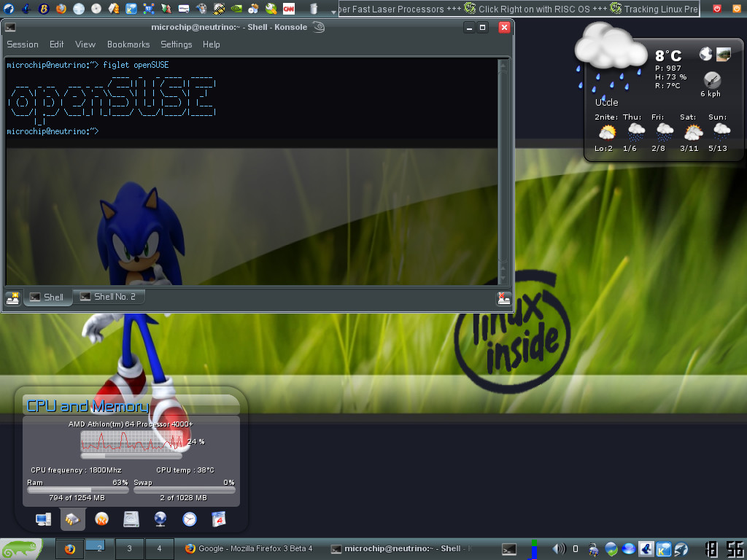The image size is (747, 560).
Task: Click the Swap usage bar
Action: point(185,490)
